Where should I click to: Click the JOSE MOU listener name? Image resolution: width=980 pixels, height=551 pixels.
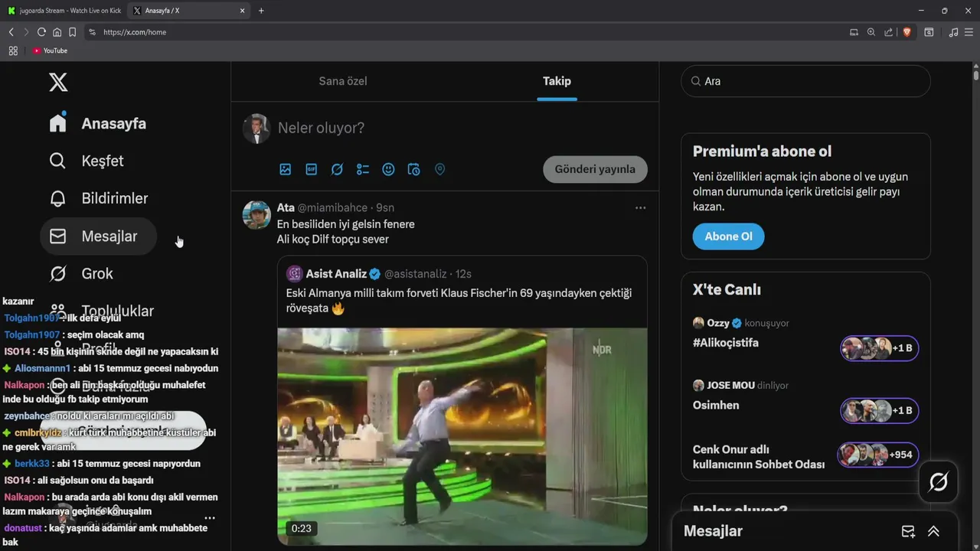731,385
